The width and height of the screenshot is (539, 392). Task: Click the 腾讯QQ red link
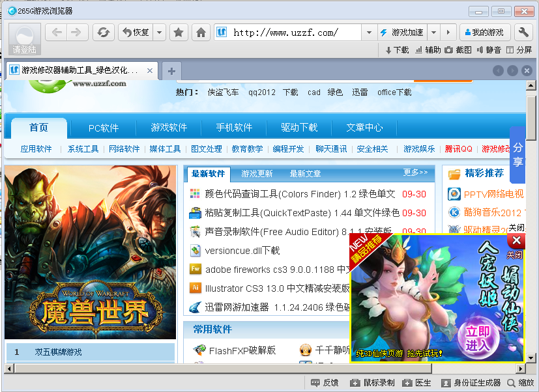pos(459,149)
